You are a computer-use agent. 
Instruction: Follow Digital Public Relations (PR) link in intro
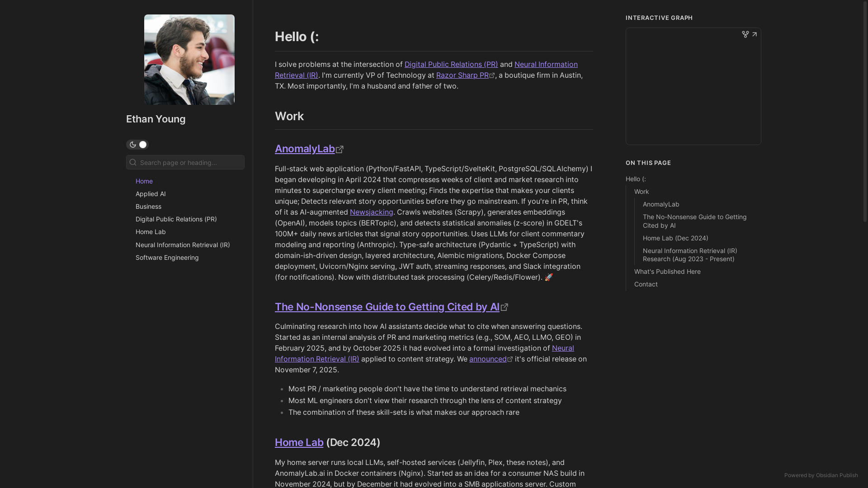[x=451, y=64]
